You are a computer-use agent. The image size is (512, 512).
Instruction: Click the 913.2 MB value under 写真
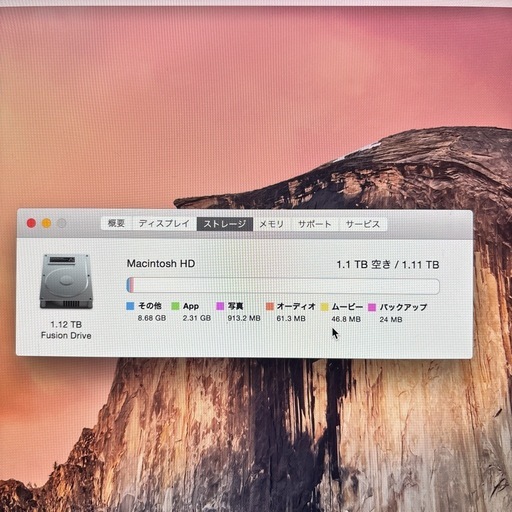pyautogui.click(x=244, y=318)
